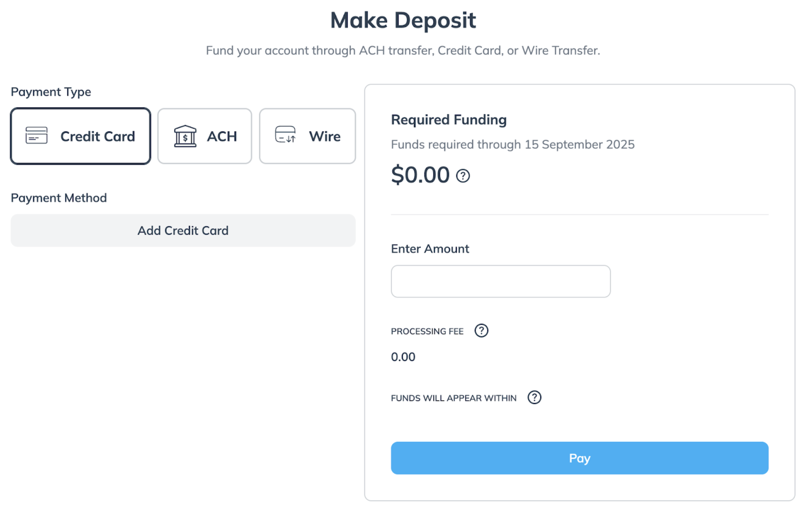The image size is (812, 511).
Task: Click the Enter Amount label
Action: (430, 249)
